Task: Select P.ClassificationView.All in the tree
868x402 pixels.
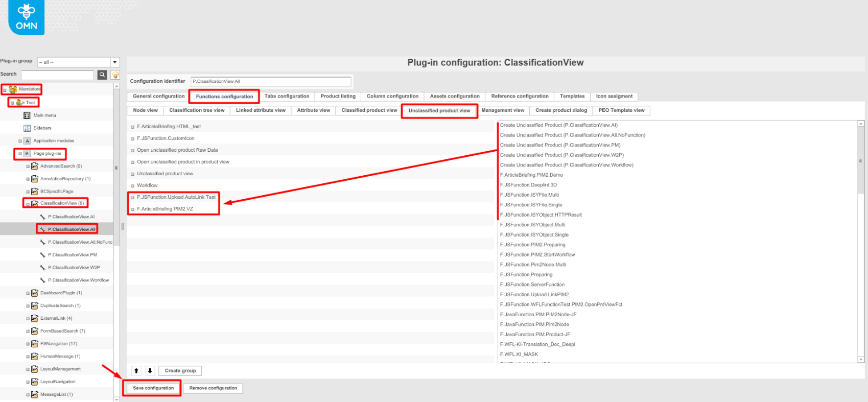Action: 72,229
